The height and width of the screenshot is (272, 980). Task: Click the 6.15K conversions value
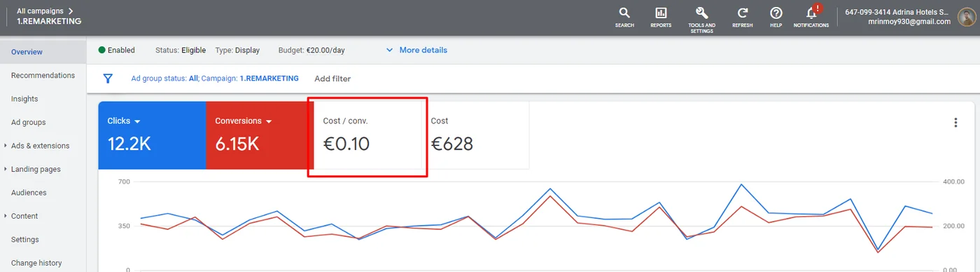pos(237,144)
